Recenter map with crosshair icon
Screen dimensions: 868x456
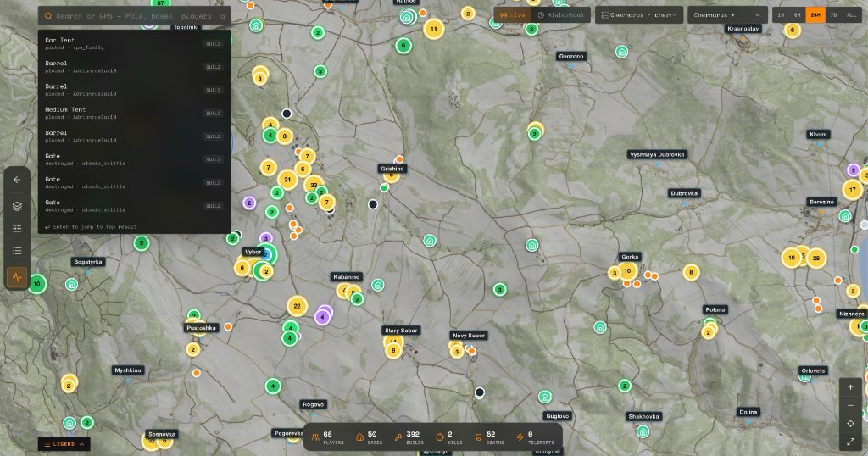coord(850,423)
